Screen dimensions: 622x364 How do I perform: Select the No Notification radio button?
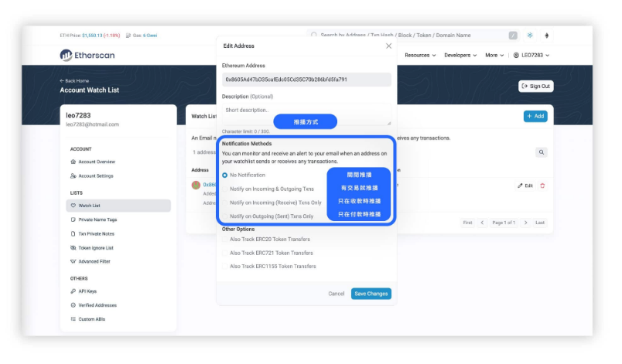pos(225,175)
